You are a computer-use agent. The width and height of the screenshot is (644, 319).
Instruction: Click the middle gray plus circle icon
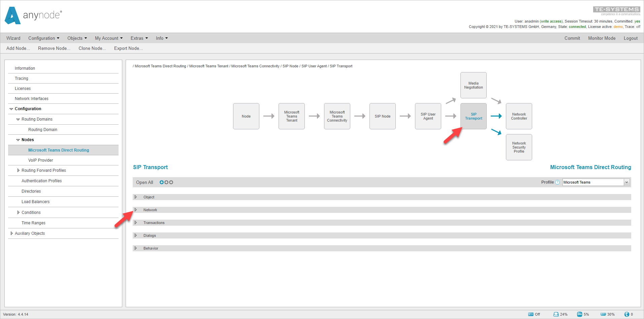(x=166, y=182)
